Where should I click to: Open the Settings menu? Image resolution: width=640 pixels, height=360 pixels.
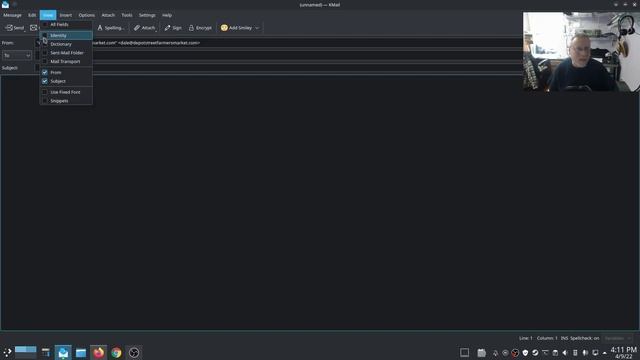coord(147,15)
